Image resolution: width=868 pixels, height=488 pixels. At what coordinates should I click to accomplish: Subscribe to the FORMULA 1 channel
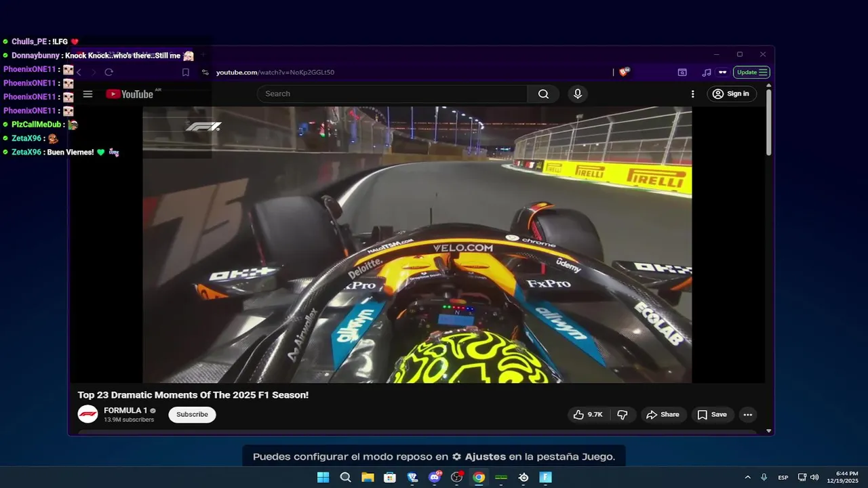tap(192, 415)
